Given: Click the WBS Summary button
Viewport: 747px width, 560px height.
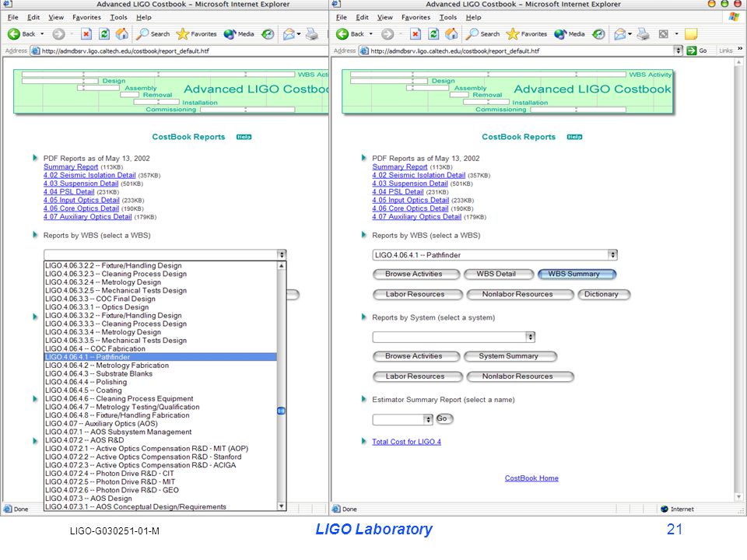Looking at the screenshot, I should click(x=577, y=275).
